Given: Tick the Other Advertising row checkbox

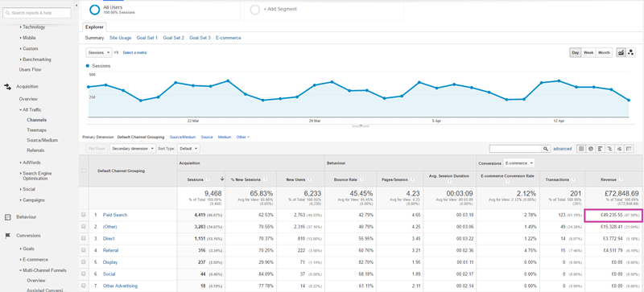Looking at the screenshot, I should pyautogui.click(x=84, y=286).
